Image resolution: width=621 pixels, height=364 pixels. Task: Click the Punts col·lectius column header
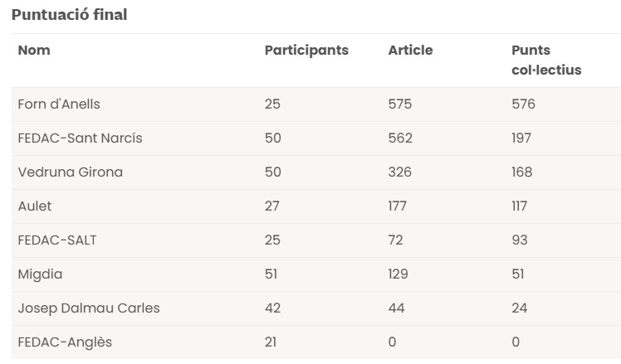(546, 61)
